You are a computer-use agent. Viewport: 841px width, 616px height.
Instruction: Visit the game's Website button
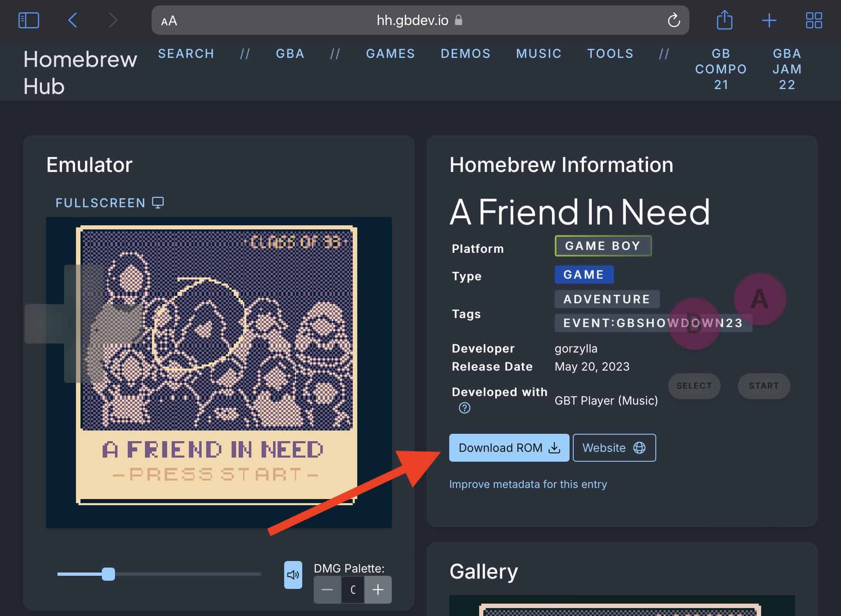(x=614, y=448)
